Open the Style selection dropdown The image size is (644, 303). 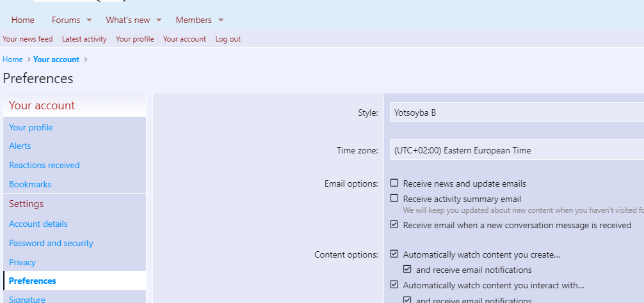[516, 113]
